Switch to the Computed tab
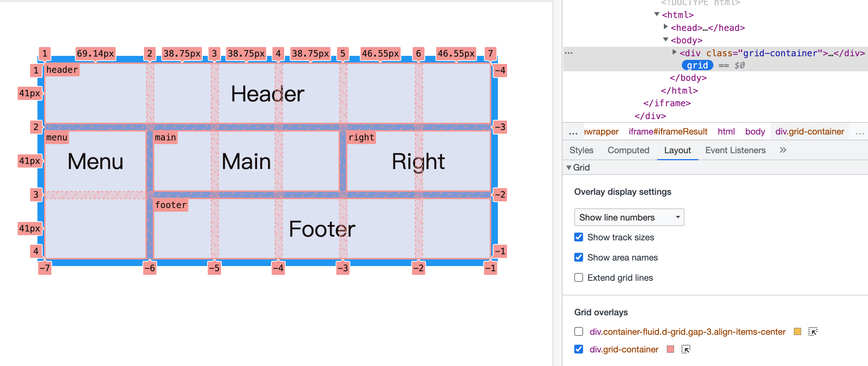The image size is (868, 366). [628, 150]
